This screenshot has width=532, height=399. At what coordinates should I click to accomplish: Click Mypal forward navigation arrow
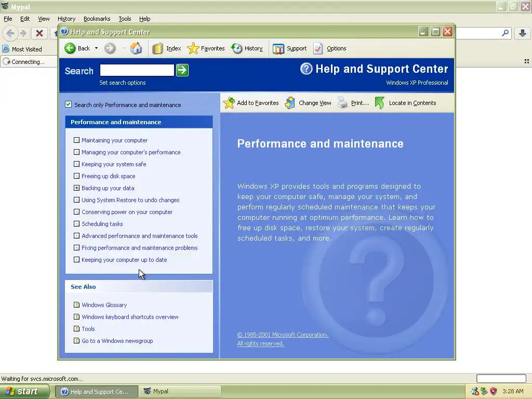pyautogui.click(x=23, y=33)
